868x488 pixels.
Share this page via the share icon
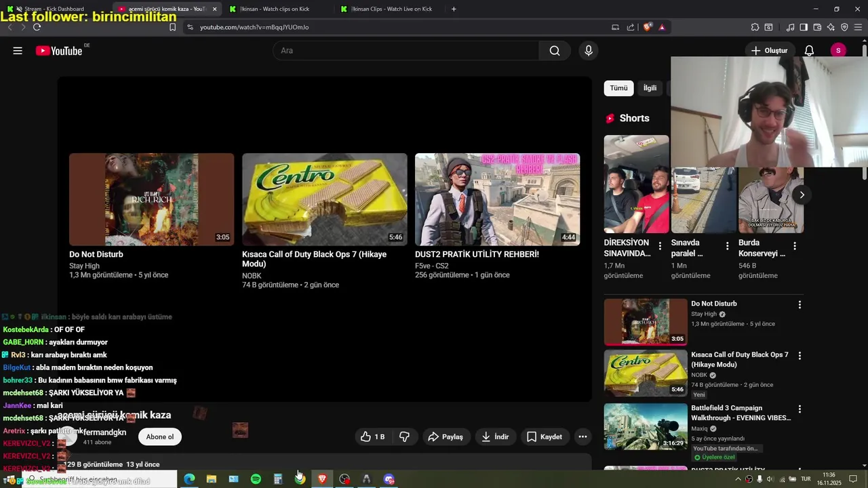tap(631, 27)
